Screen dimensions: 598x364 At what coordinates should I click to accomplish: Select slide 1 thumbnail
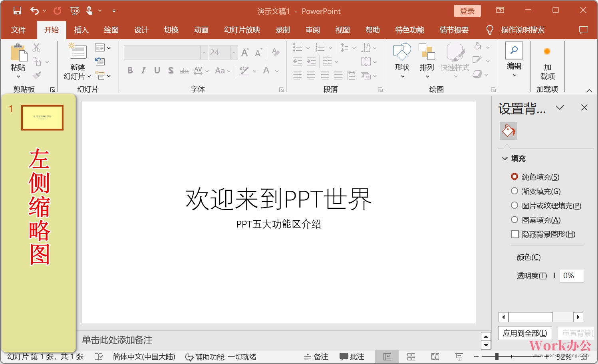[42, 118]
